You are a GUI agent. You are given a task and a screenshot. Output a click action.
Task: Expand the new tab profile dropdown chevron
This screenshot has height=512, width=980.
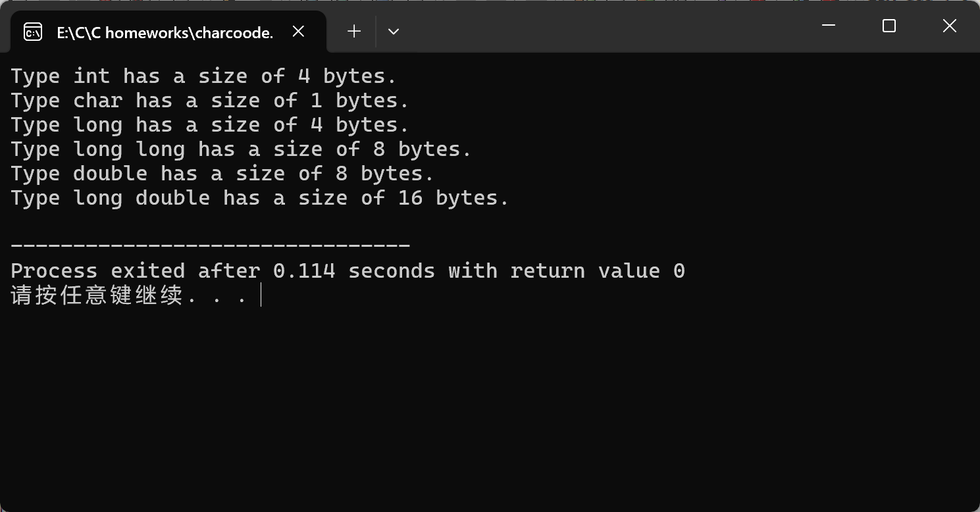coord(394,31)
